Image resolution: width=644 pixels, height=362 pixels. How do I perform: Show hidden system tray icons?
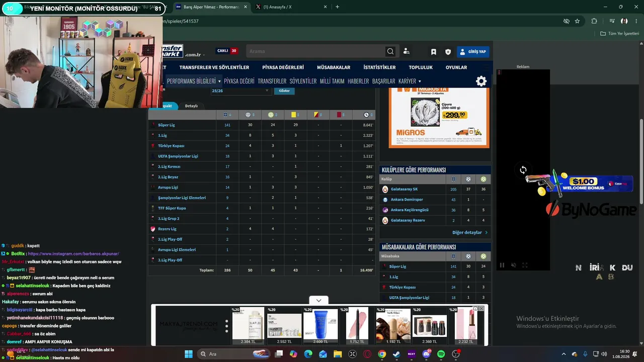coord(565,354)
